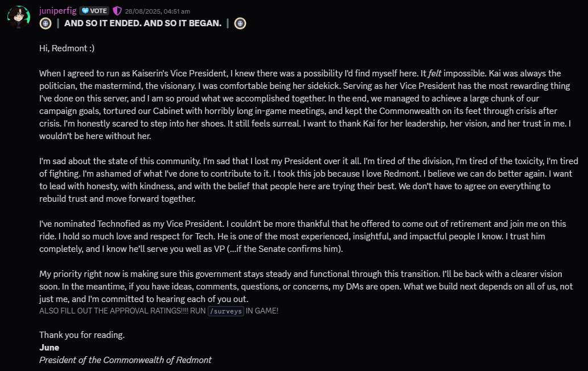Click the italic "President of the Commonwealth" line
Screen dimensions: 588x371
coord(125,360)
